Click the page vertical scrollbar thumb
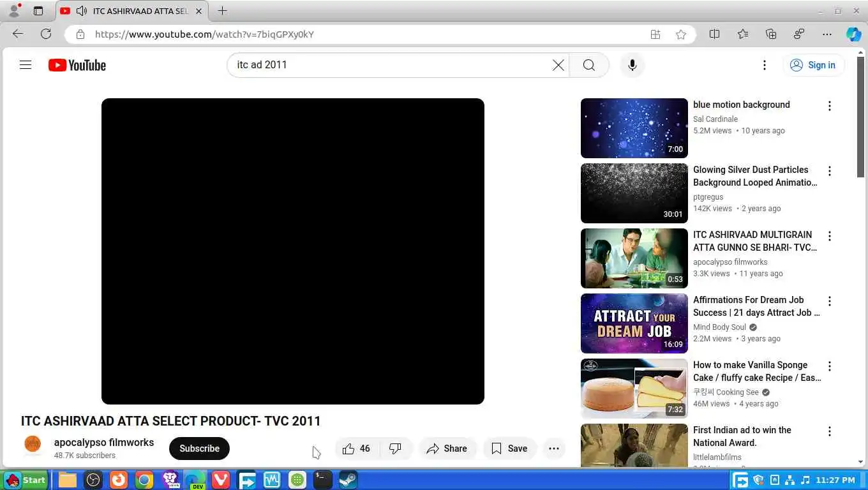Screen dimensions: 868x490 click(860, 117)
